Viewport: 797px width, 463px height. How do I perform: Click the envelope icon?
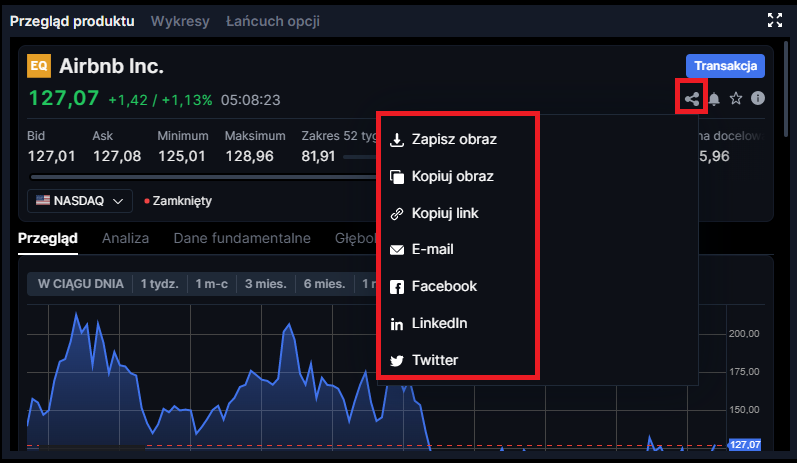click(396, 250)
